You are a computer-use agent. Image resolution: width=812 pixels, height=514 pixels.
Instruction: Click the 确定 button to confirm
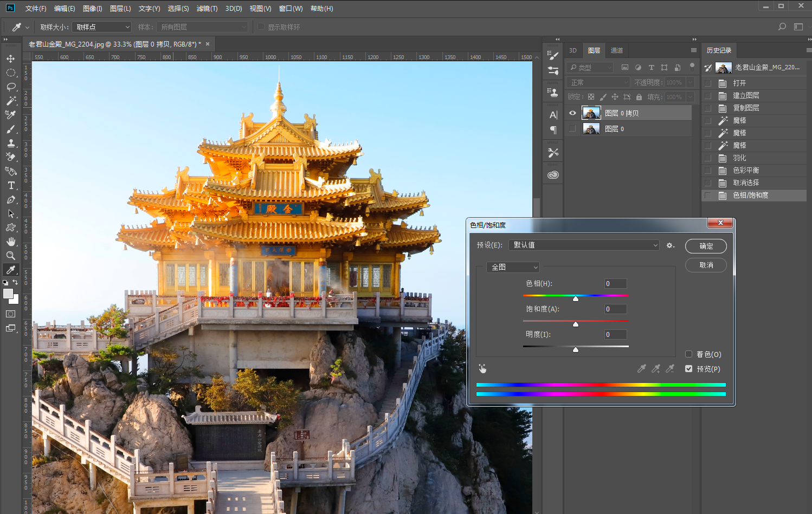coord(706,246)
